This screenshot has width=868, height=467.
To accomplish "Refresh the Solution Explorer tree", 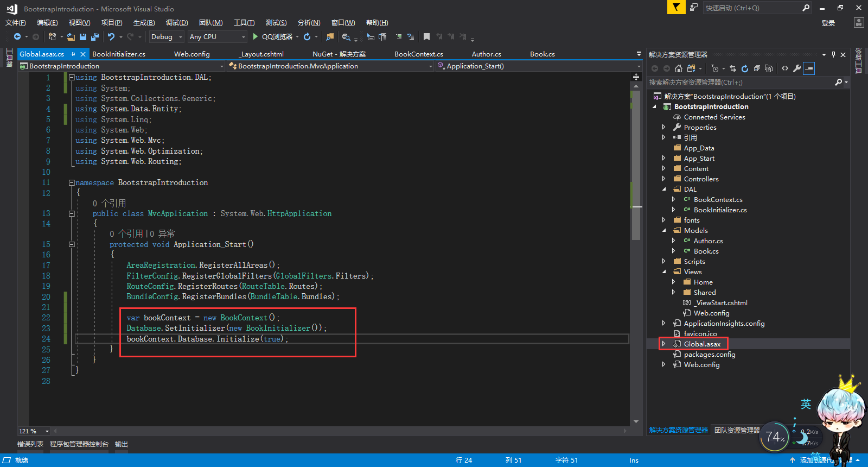I will pos(744,68).
